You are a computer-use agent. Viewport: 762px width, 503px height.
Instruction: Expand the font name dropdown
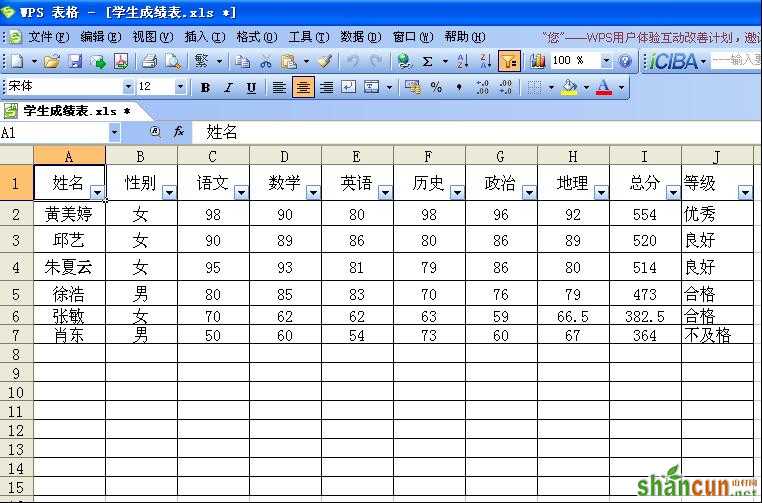point(128,87)
